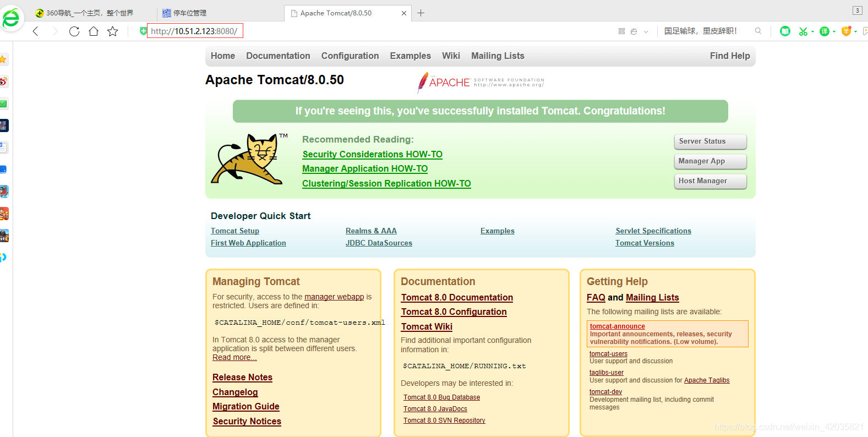The height and width of the screenshot is (437, 868).
Task: Click the green scissors screenshot icon
Action: (804, 31)
